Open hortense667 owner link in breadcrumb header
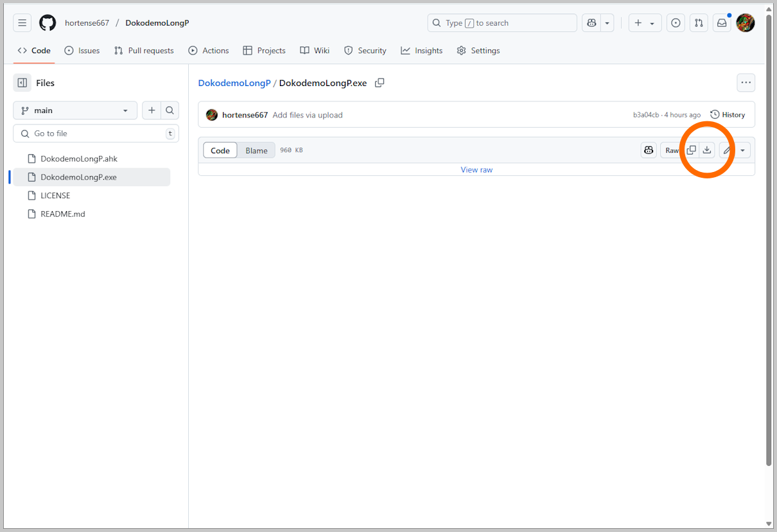The image size is (777, 532). pos(87,23)
